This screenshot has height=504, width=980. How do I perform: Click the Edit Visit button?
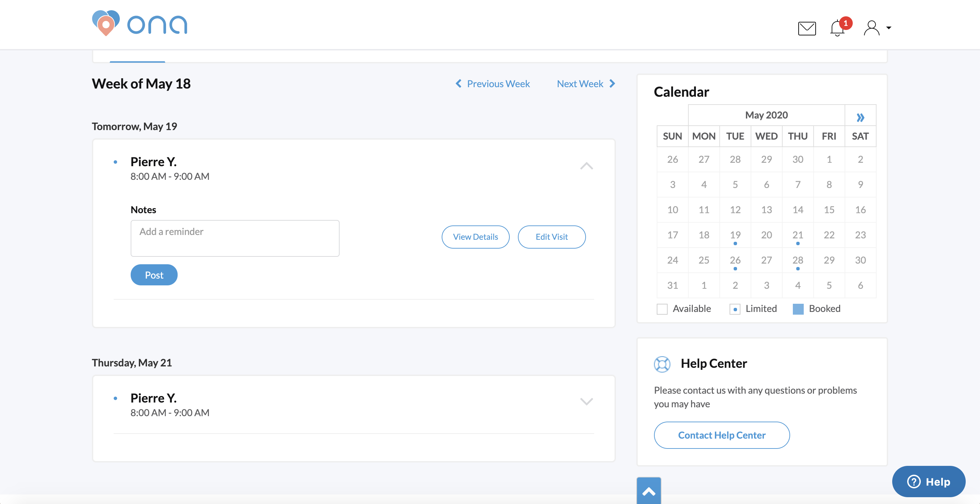[x=551, y=237]
